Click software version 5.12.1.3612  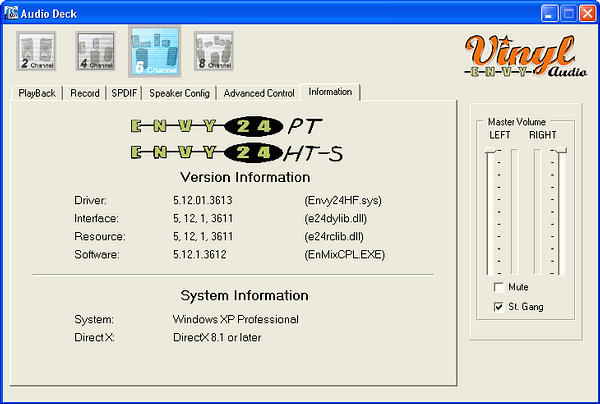[200, 254]
